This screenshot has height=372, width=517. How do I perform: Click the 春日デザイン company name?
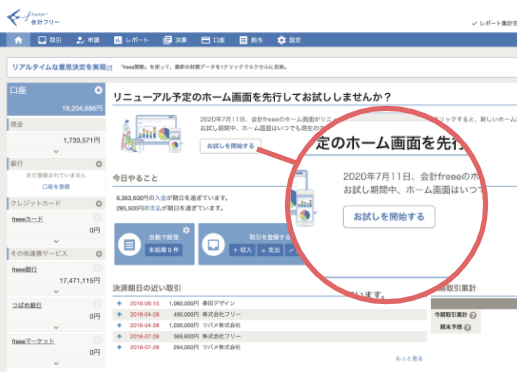pyautogui.click(x=219, y=303)
